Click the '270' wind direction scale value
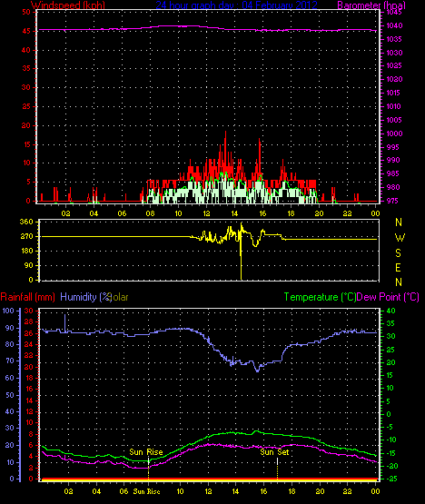Image resolution: width=425 pixels, height=504 pixels. click(x=26, y=236)
